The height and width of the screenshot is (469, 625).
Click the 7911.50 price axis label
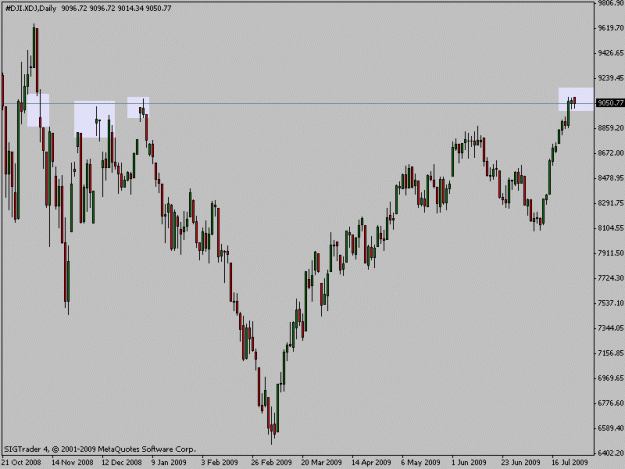coord(610,253)
